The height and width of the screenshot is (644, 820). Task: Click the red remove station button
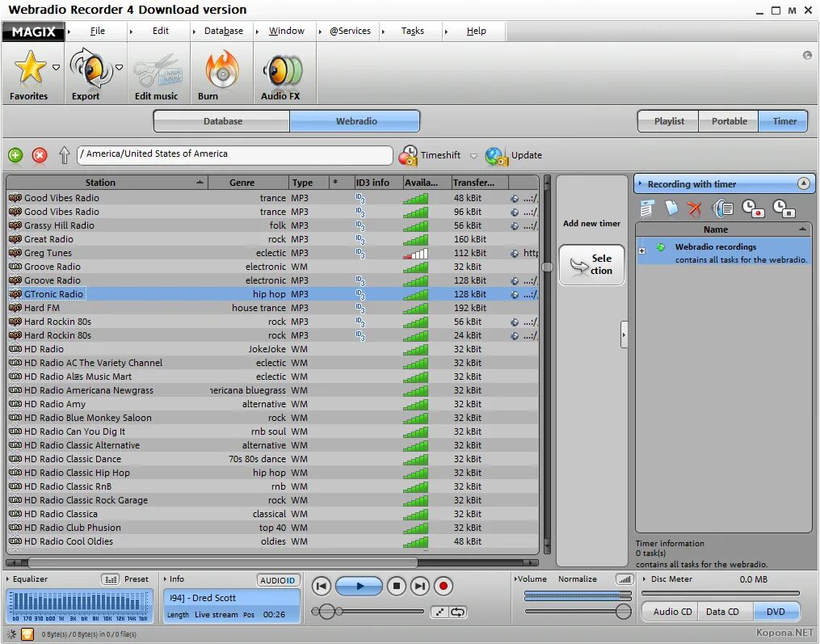[40, 155]
